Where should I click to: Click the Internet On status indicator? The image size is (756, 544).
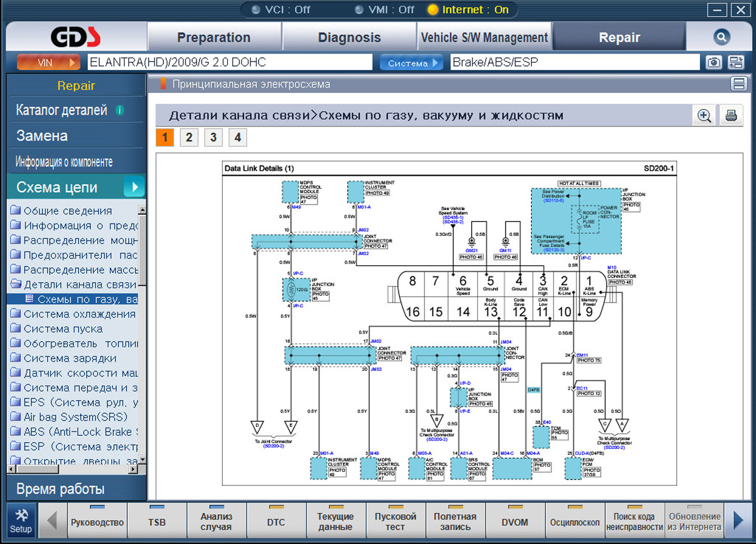pos(468,10)
